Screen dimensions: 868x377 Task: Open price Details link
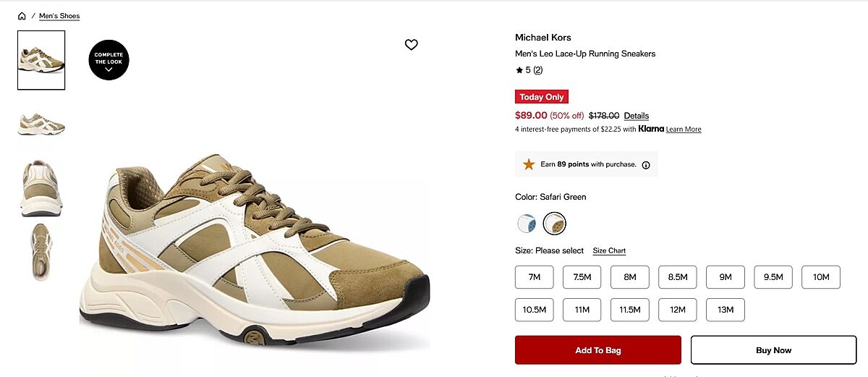[x=637, y=116]
